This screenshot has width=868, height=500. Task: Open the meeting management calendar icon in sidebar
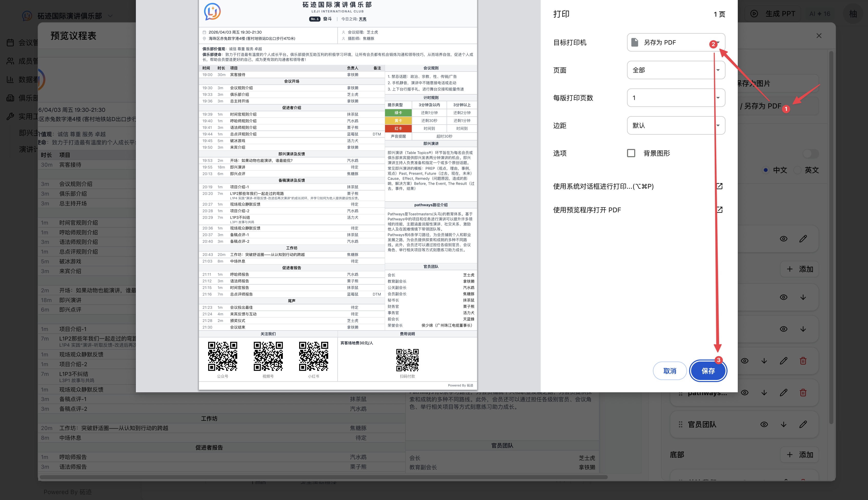10,43
